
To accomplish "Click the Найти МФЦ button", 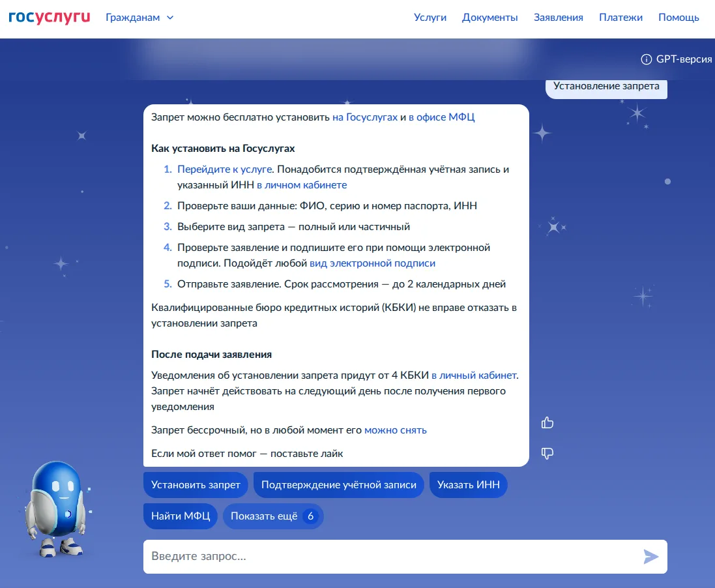I will point(181,516).
